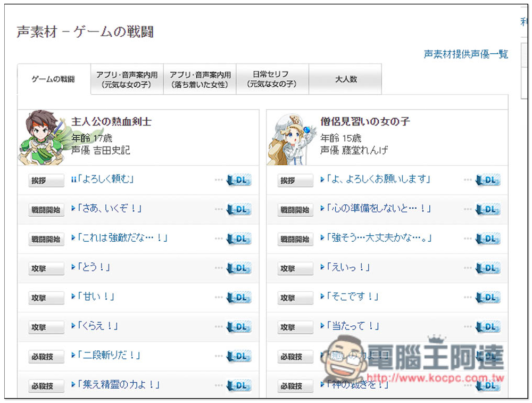Download the 「よろしく頼む」 voice clip
The image size is (532, 403).
239,180
